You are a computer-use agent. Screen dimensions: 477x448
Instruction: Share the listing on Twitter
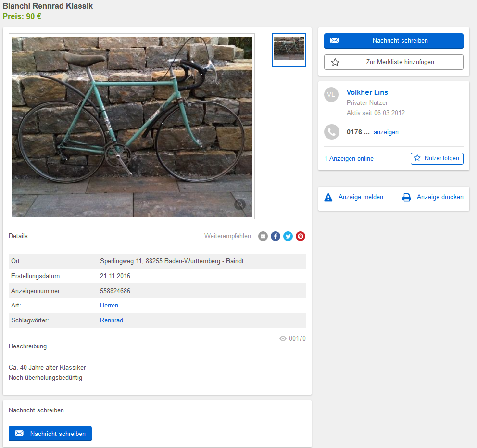pyautogui.click(x=288, y=236)
